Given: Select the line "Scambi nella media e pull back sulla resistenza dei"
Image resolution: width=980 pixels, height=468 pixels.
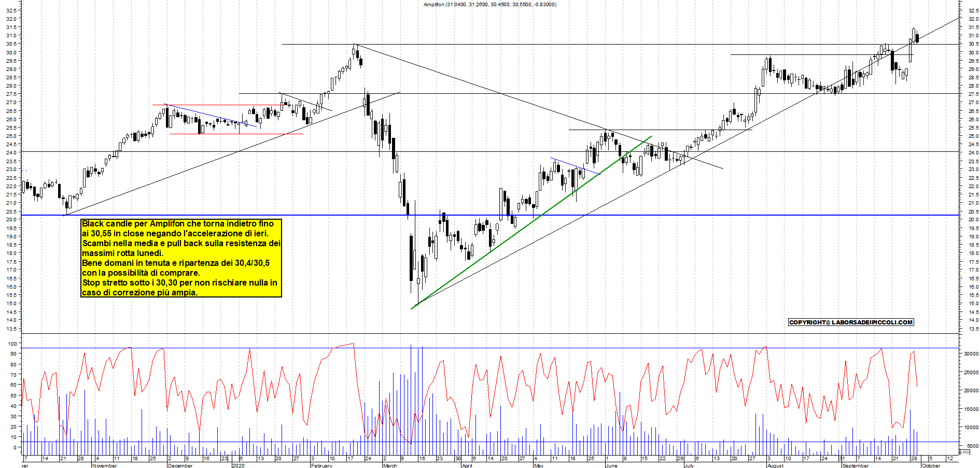Looking at the screenshot, I should coord(181,244).
